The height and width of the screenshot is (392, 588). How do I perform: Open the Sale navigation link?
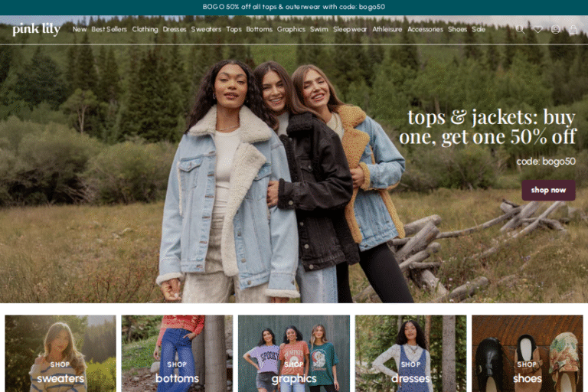point(479,29)
